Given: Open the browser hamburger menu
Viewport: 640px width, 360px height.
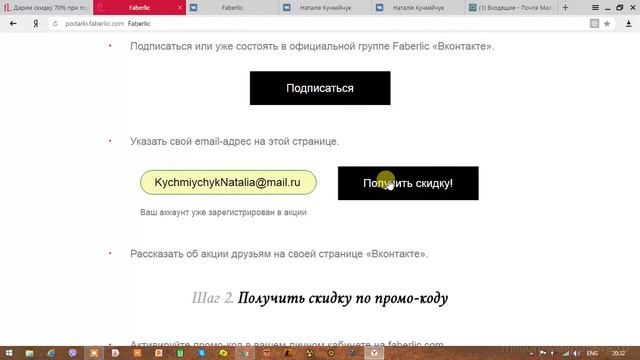Looking at the screenshot, I should 596,7.
